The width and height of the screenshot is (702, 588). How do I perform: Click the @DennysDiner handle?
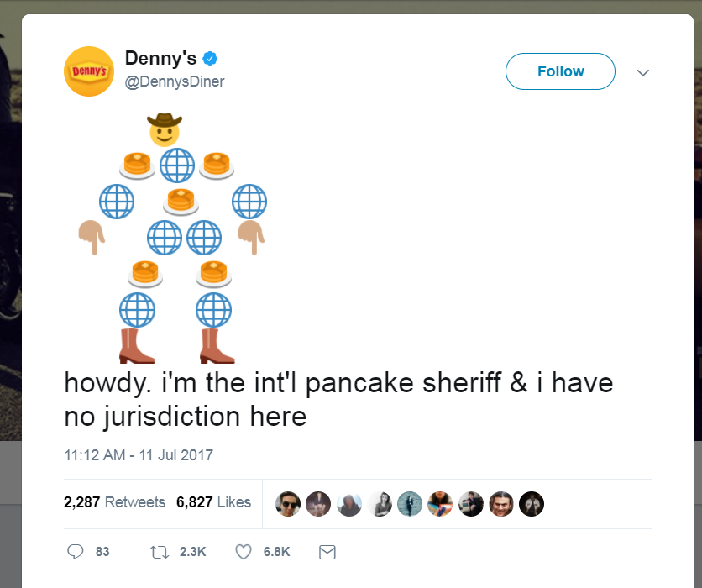(175, 83)
